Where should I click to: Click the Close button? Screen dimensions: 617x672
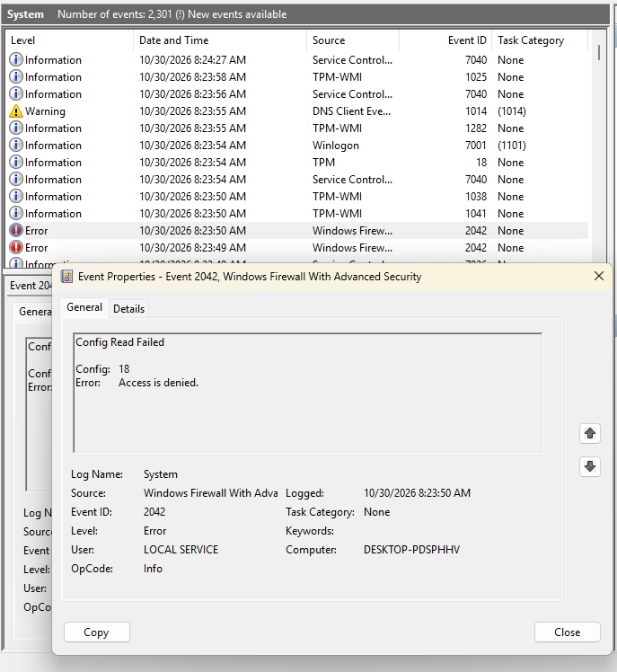pos(568,632)
